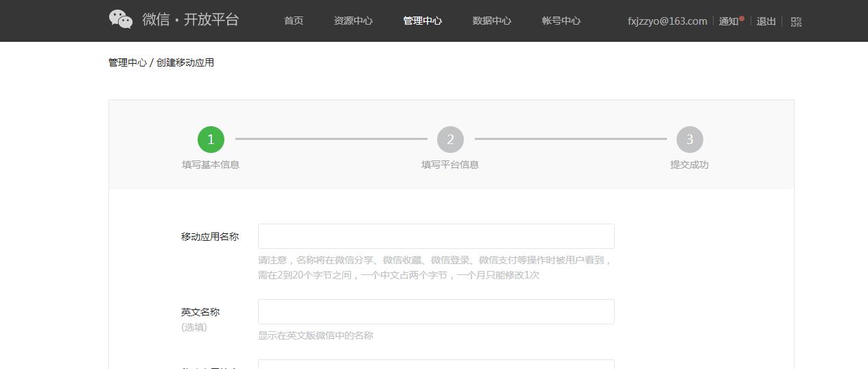The image size is (868, 369).
Task: Click 微信·开放平台 title text
Action: coord(191,19)
